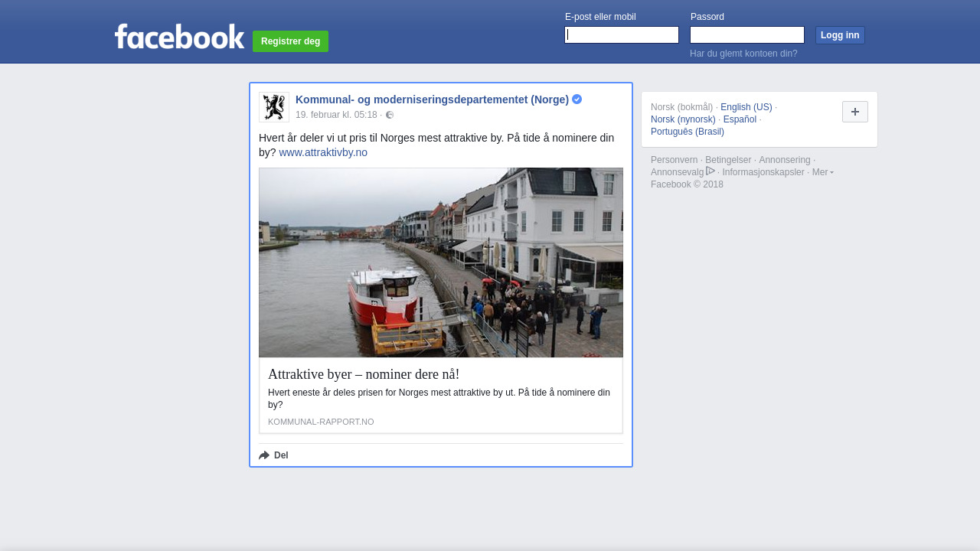Open the harbor photo link preview

click(x=441, y=262)
